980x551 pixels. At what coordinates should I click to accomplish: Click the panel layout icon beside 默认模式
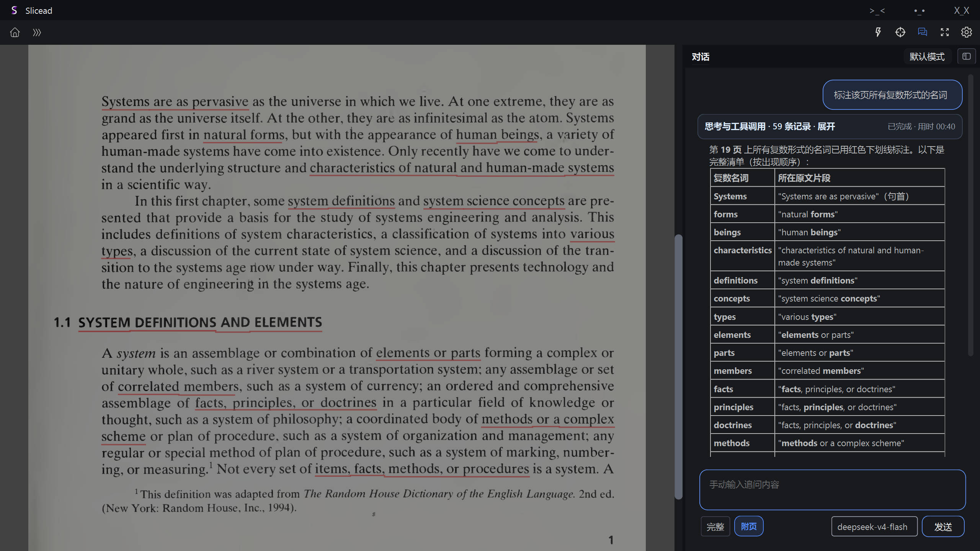[x=967, y=57]
